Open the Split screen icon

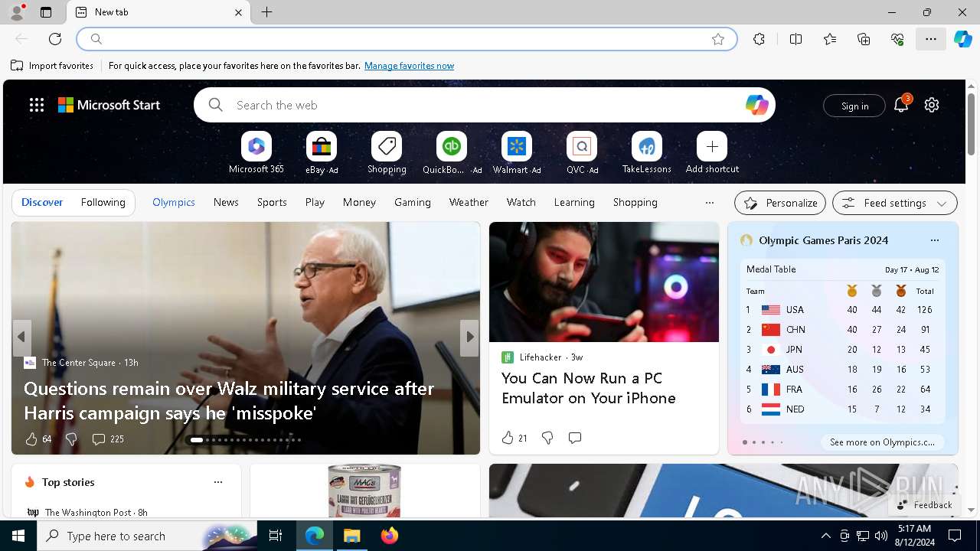point(795,39)
